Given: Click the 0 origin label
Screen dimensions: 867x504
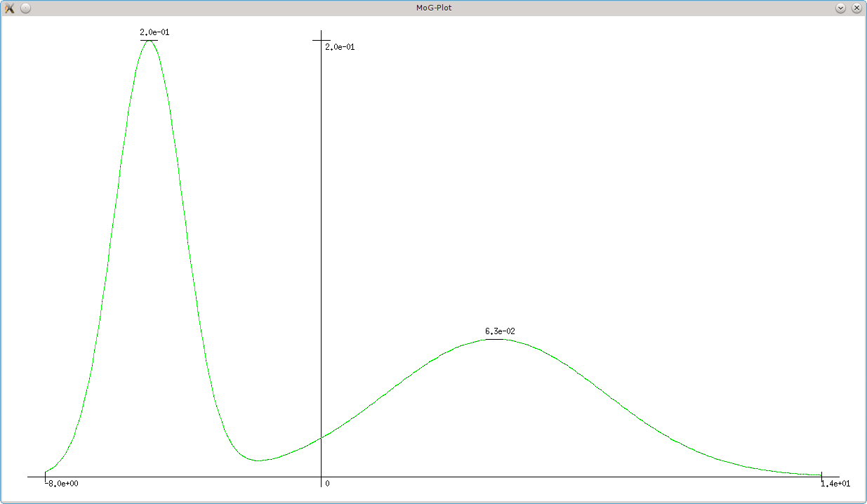Looking at the screenshot, I should pos(327,484).
